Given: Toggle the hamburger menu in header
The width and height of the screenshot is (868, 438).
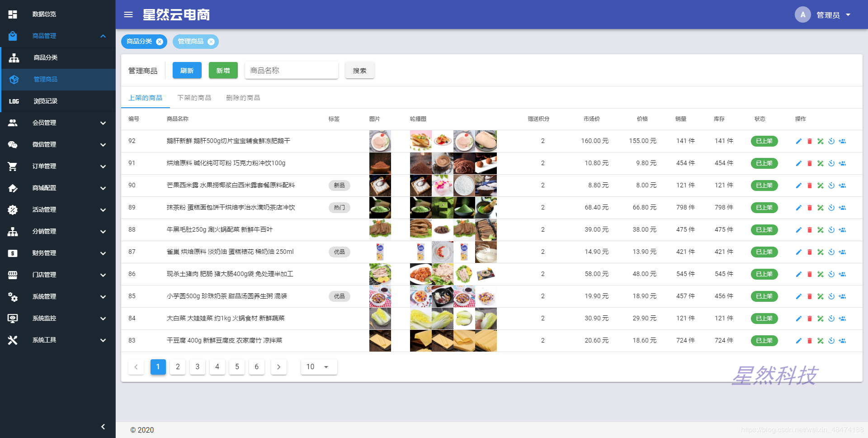Looking at the screenshot, I should pos(128,14).
